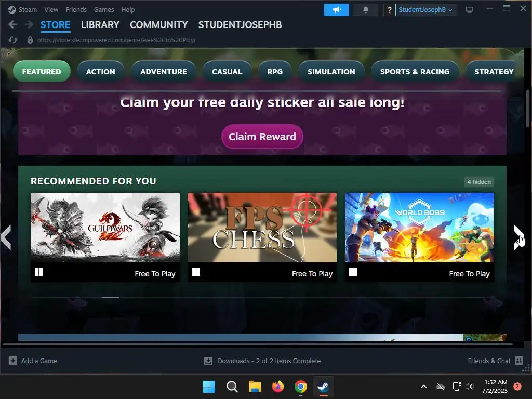Open Windows taskbar search

232,387
